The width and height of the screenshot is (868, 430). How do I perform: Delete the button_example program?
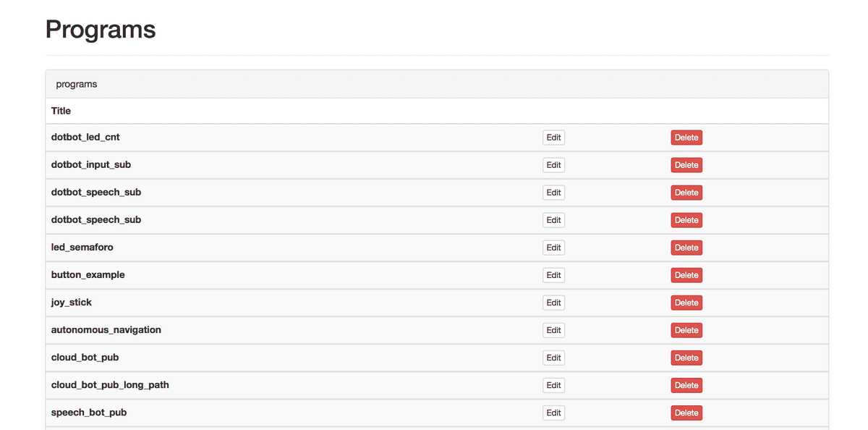click(686, 275)
